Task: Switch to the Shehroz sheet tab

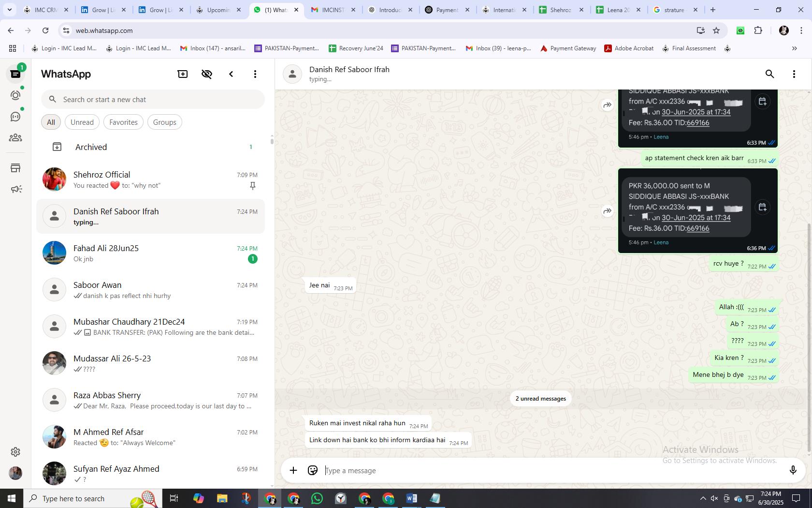Action: (561, 10)
